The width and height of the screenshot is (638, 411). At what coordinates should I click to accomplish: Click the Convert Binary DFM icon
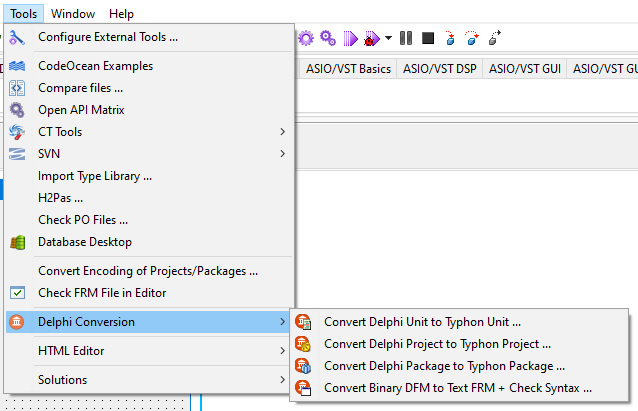(303, 388)
